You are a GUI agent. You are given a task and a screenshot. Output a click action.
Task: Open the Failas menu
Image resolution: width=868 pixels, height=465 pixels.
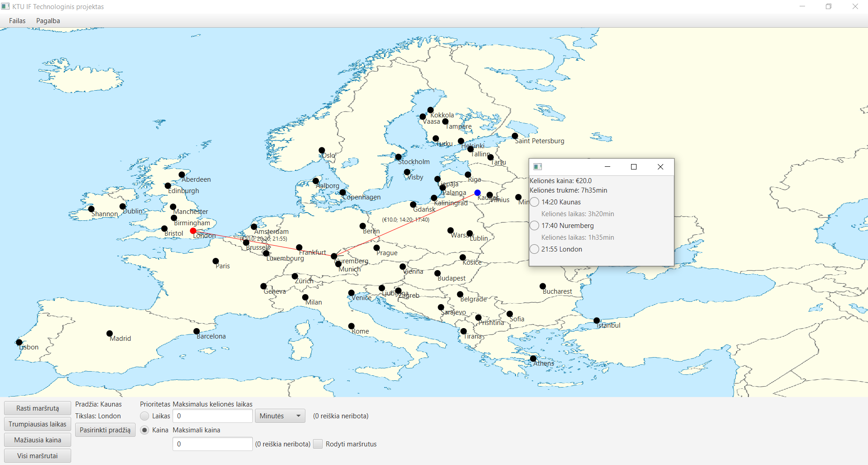pyautogui.click(x=17, y=21)
